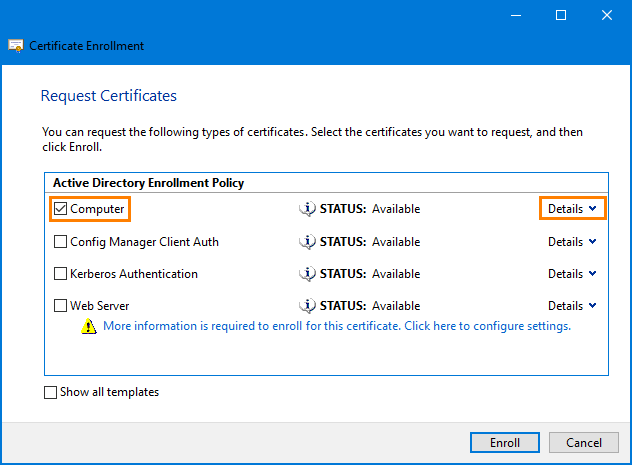Open the configure settings link for Web Server
The height and width of the screenshot is (465, 632).
pyautogui.click(x=337, y=326)
